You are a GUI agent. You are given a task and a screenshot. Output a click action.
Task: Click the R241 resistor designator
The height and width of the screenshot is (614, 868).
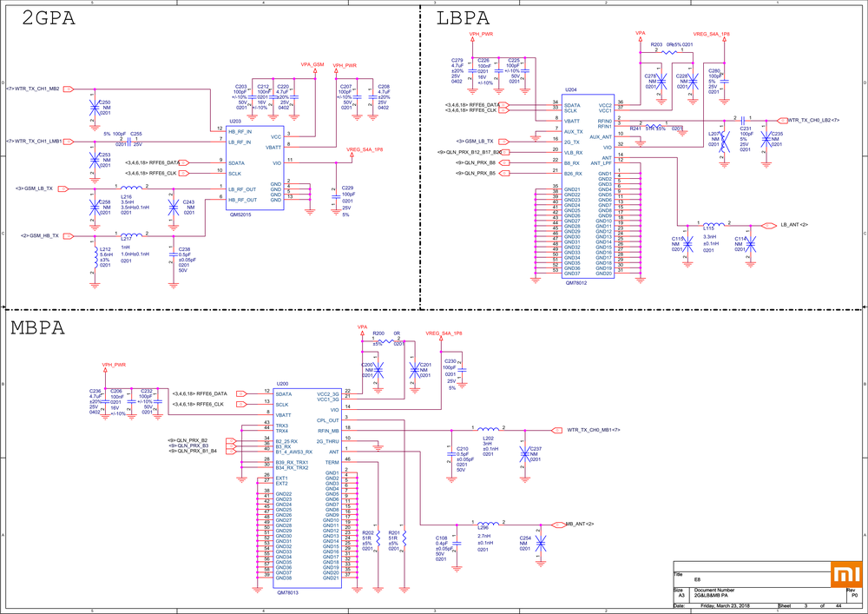coord(635,129)
